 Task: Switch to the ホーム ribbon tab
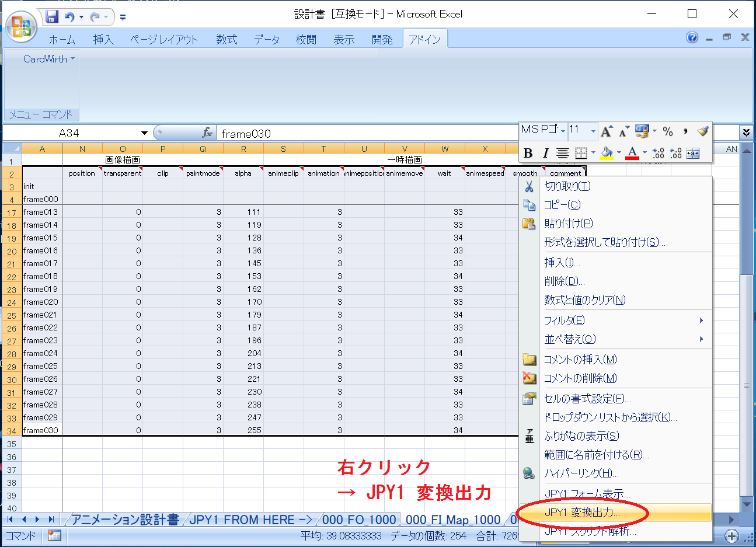click(x=62, y=39)
